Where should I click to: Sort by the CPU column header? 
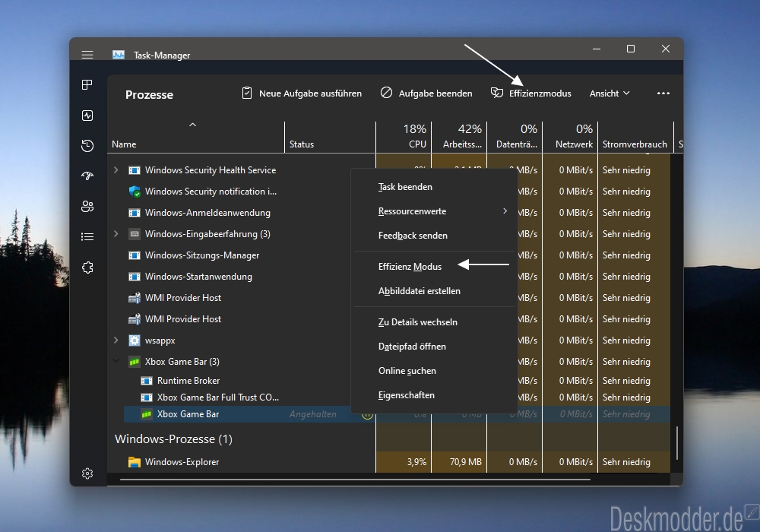(x=404, y=137)
